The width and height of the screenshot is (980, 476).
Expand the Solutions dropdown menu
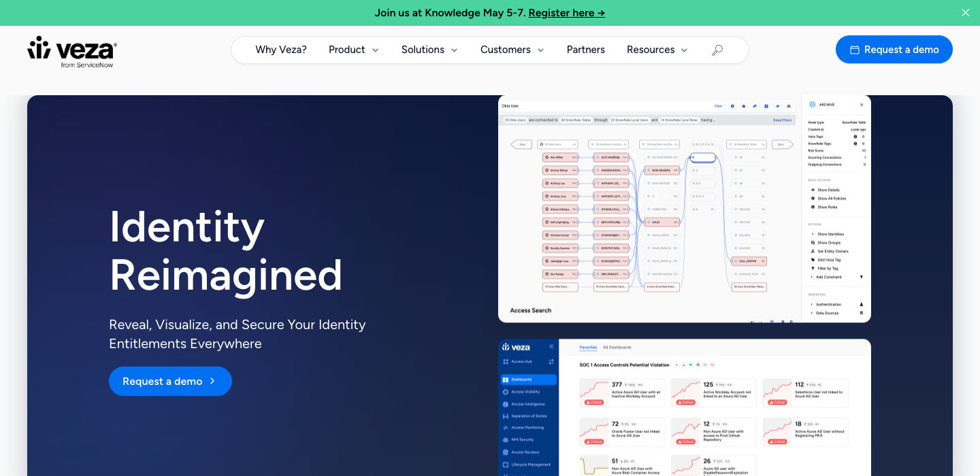click(429, 50)
